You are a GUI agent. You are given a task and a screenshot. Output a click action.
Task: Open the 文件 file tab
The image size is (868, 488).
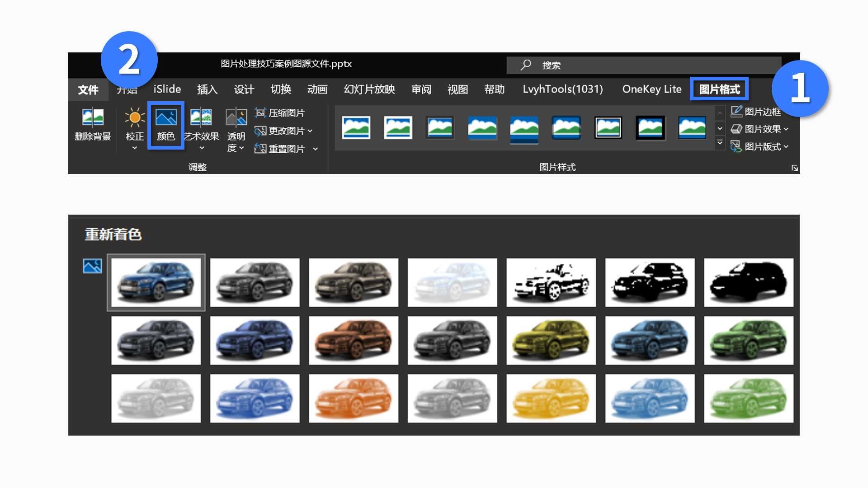[x=88, y=89]
